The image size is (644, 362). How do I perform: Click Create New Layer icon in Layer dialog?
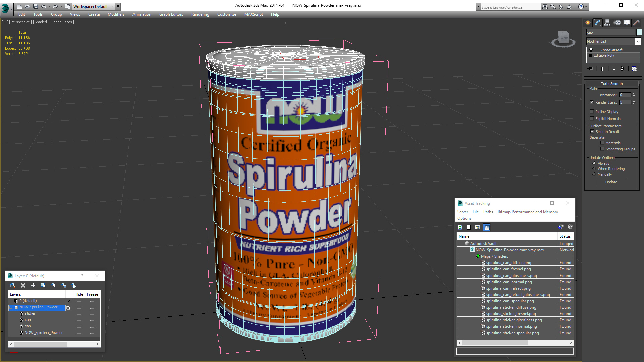pos(13,285)
